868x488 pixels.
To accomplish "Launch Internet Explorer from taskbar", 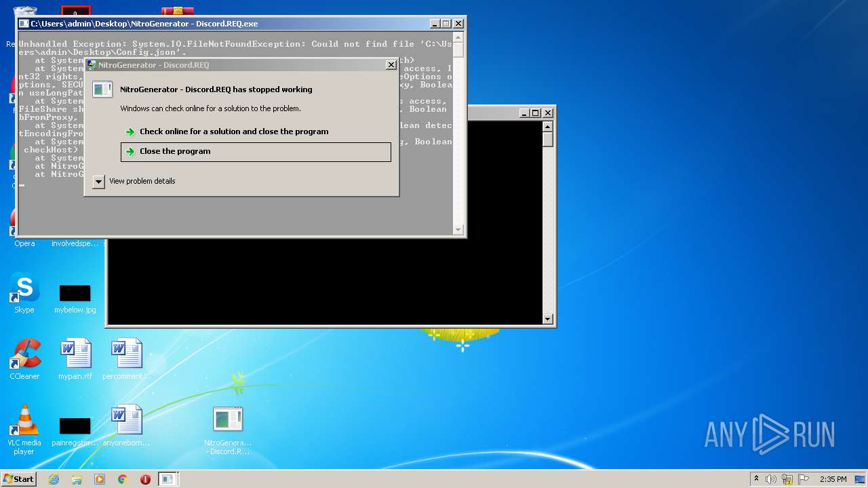I will (x=54, y=479).
